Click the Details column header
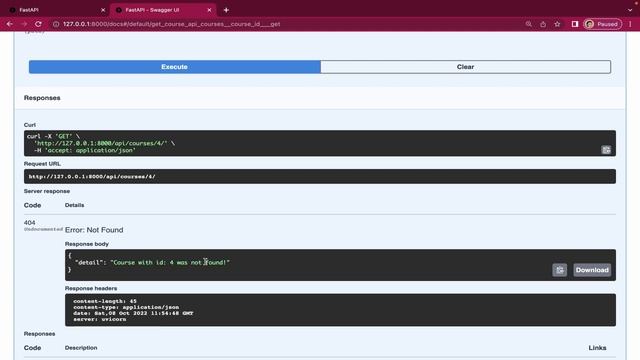The image size is (640, 360). pyautogui.click(x=75, y=205)
